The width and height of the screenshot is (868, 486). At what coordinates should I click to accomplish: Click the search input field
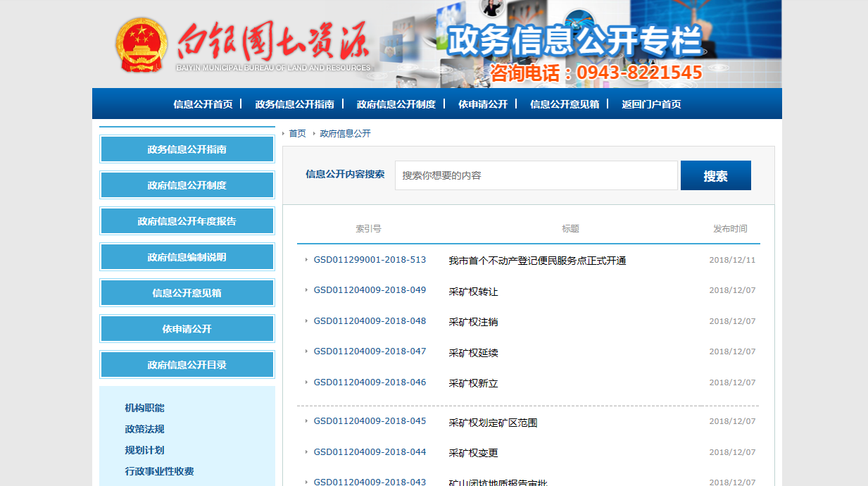pyautogui.click(x=536, y=175)
